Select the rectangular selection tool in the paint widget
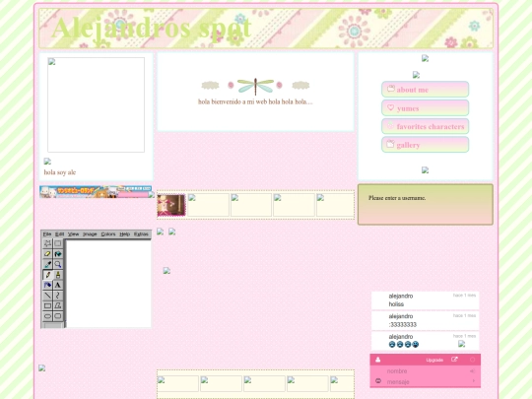The height and width of the screenshot is (399, 532). point(58,243)
